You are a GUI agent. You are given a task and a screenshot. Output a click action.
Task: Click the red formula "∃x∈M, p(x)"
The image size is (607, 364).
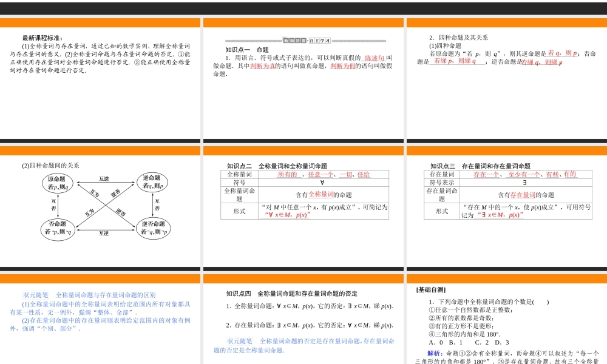tap(500, 215)
